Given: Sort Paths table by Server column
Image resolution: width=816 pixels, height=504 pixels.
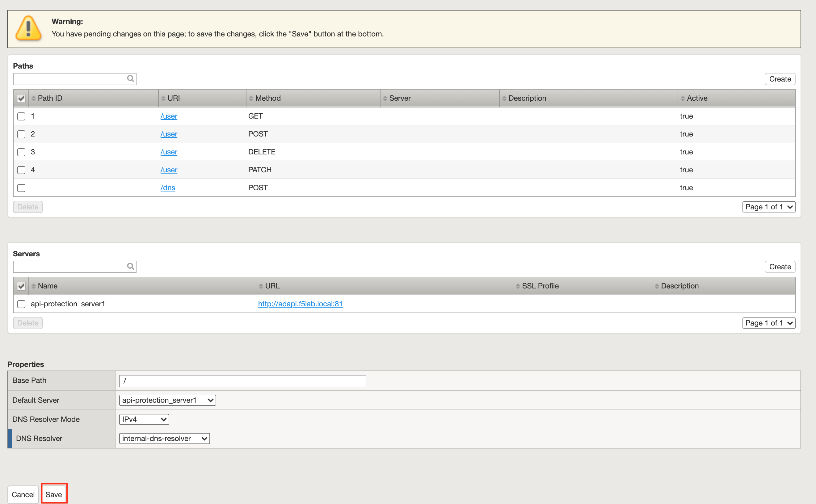Looking at the screenshot, I should pyautogui.click(x=440, y=98).
